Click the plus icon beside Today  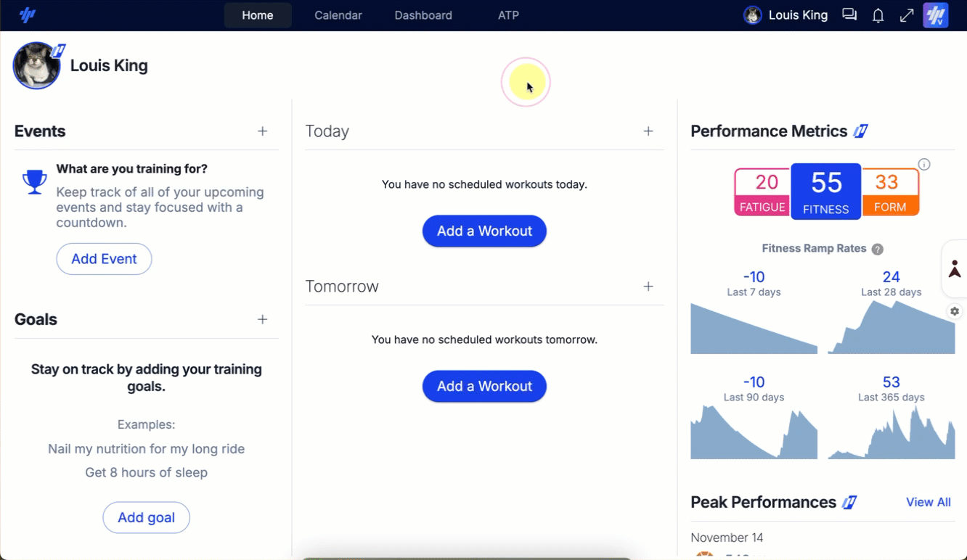pos(648,131)
